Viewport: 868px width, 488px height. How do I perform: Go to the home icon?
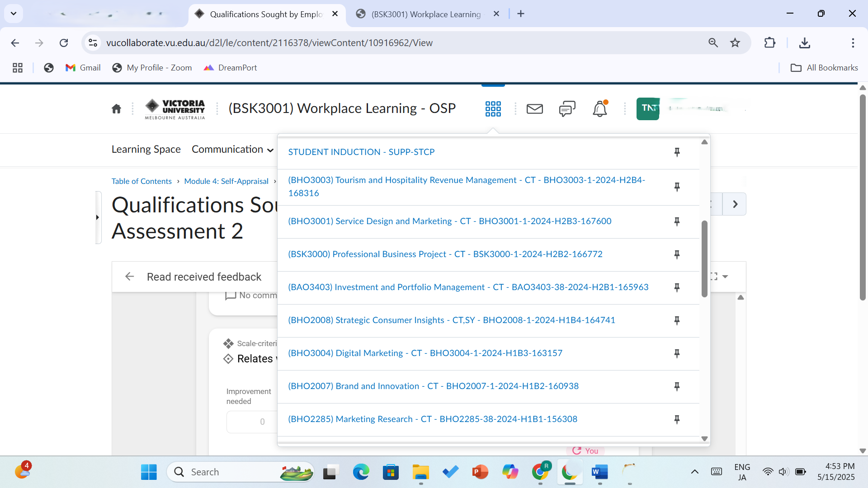(x=116, y=108)
